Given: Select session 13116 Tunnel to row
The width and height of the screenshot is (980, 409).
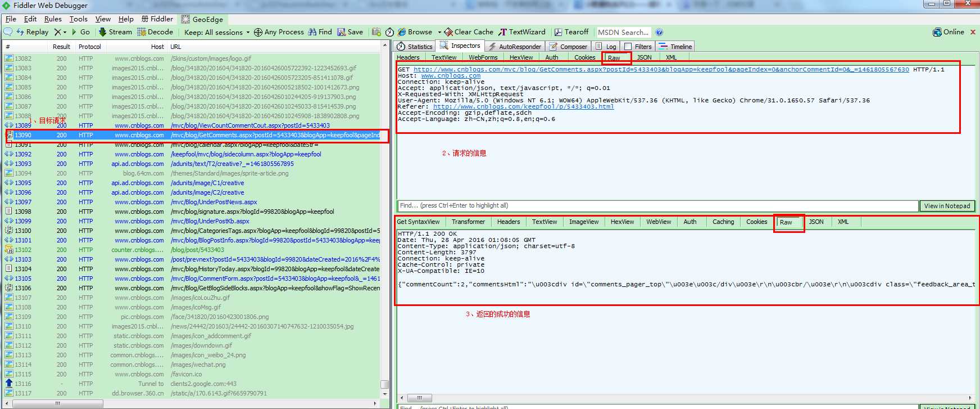Looking at the screenshot, I should click(x=192, y=384).
